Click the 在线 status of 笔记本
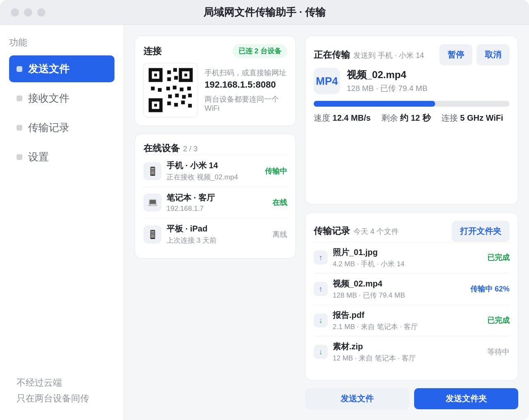This screenshot has height=420, width=529. pyautogui.click(x=280, y=203)
